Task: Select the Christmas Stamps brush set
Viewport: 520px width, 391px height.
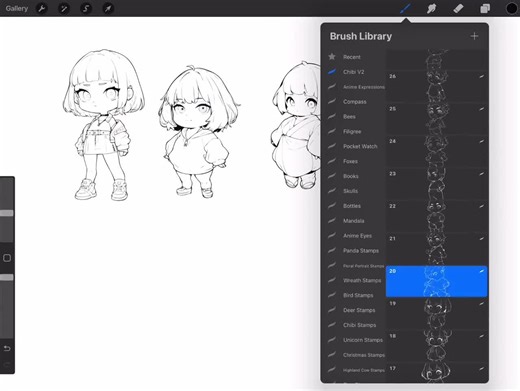Action: point(356,355)
